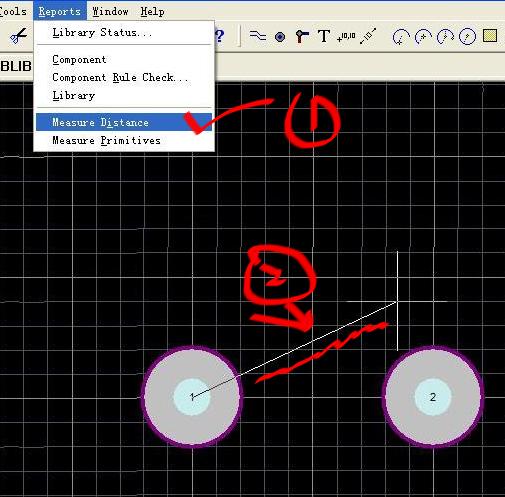Select the Place Track line tool
This screenshot has height=497, width=505.
click(x=258, y=36)
